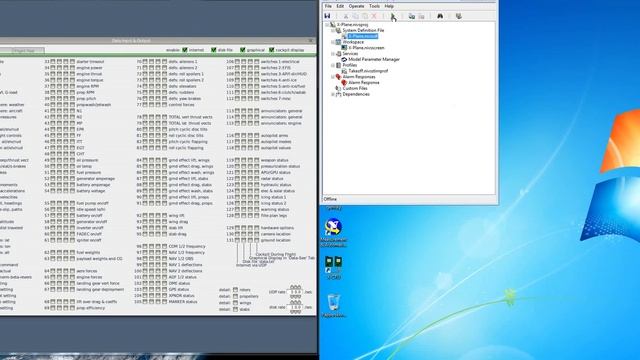
Task: Check the detail rotors checkbox
Action: pyautogui.click(x=235, y=290)
